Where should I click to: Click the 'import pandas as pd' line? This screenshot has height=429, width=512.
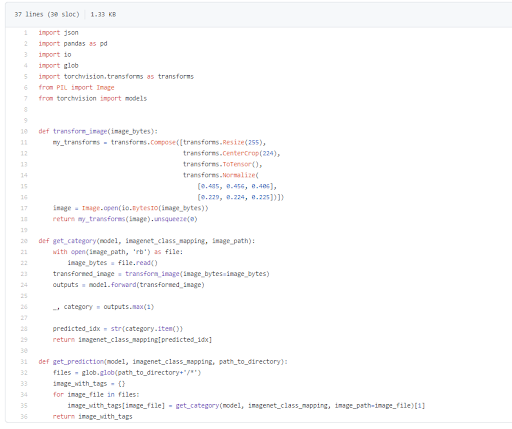tap(73, 44)
